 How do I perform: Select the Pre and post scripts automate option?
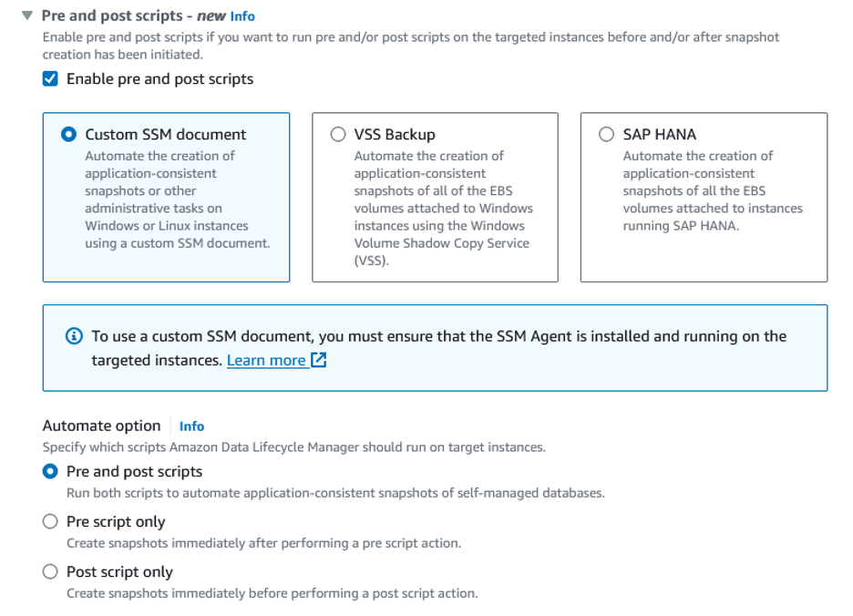click(x=48, y=471)
